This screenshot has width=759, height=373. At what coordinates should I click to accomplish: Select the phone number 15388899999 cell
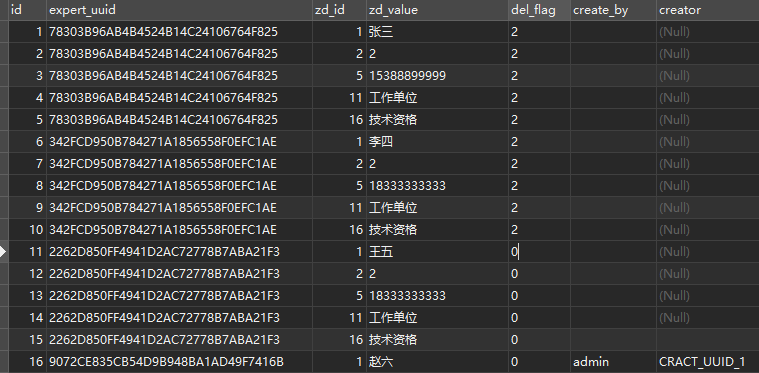coord(437,76)
